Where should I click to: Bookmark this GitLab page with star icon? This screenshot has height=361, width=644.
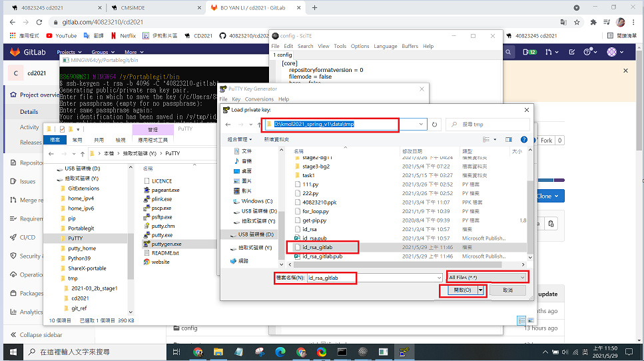(x=577, y=22)
